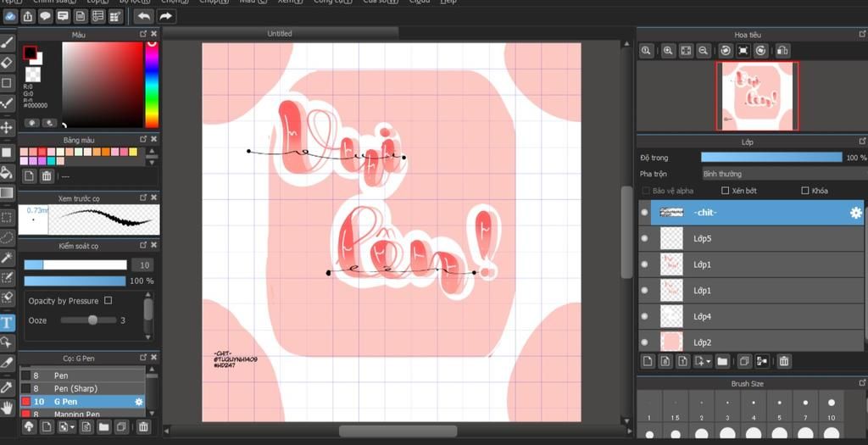
Task: Open the add-layer dropdown arrow in Lớp panel
Action: click(709, 362)
